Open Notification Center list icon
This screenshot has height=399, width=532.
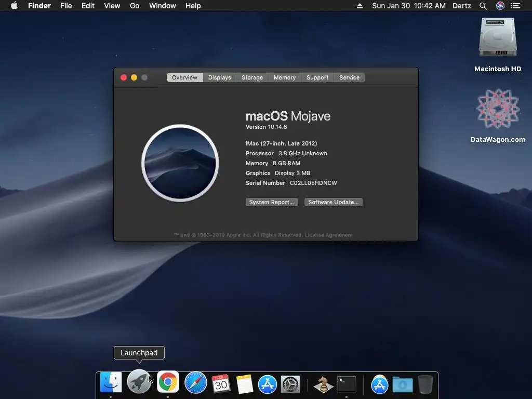click(x=515, y=6)
